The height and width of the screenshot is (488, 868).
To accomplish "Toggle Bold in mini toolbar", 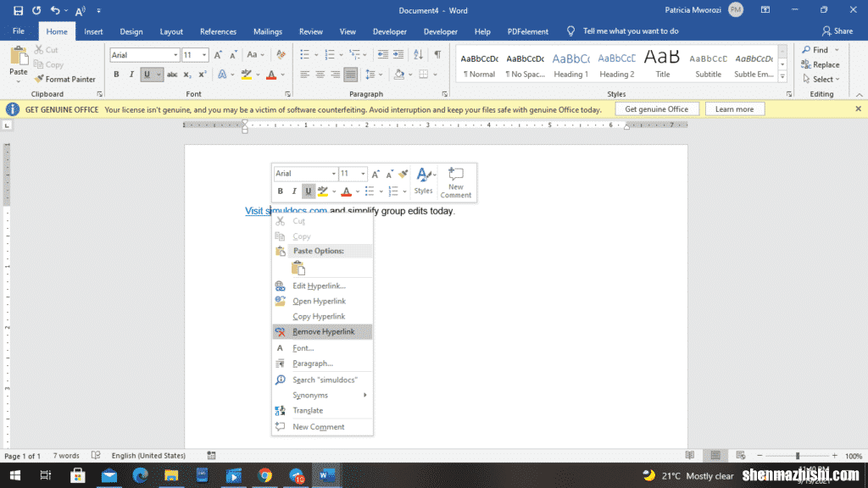I will click(x=280, y=191).
